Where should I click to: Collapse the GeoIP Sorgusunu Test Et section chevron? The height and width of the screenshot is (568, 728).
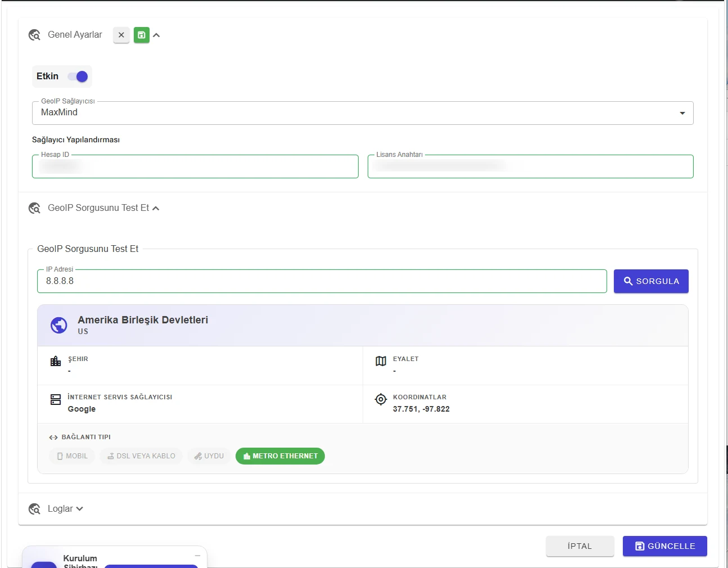(x=156, y=208)
